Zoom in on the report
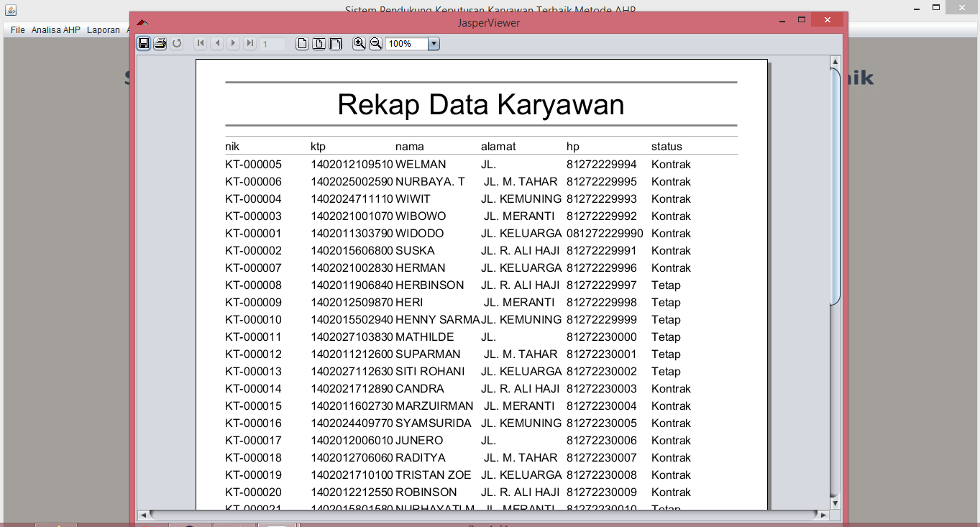This screenshot has height=527, width=980. click(x=359, y=43)
